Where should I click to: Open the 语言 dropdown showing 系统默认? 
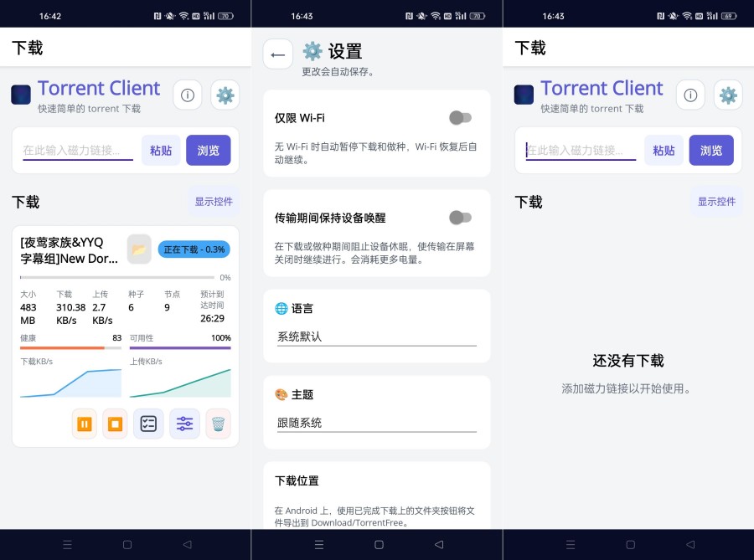(x=377, y=337)
